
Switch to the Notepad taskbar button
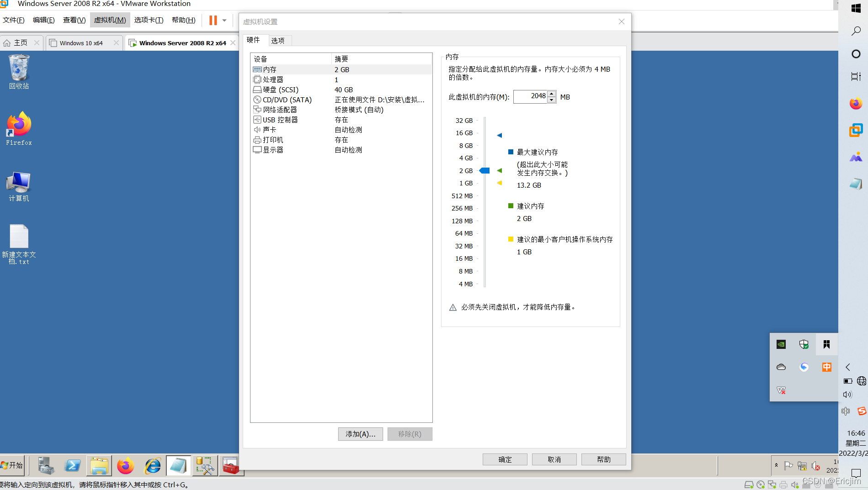coord(178,466)
